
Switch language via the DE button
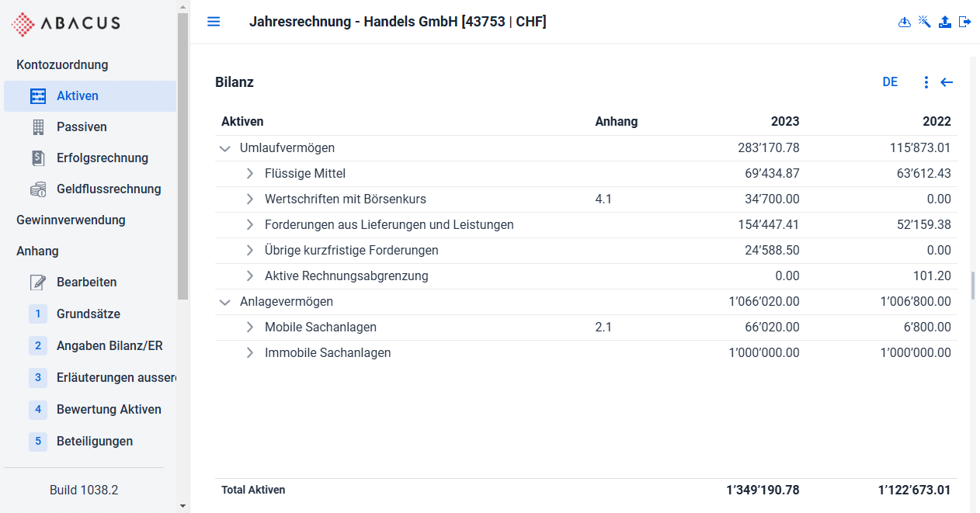coord(890,82)
